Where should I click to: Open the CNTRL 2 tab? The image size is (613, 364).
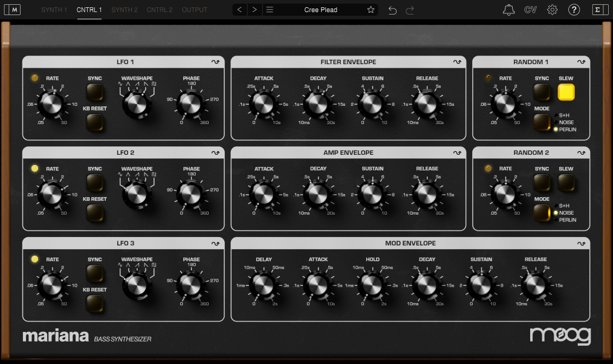(x=160, y=10)
